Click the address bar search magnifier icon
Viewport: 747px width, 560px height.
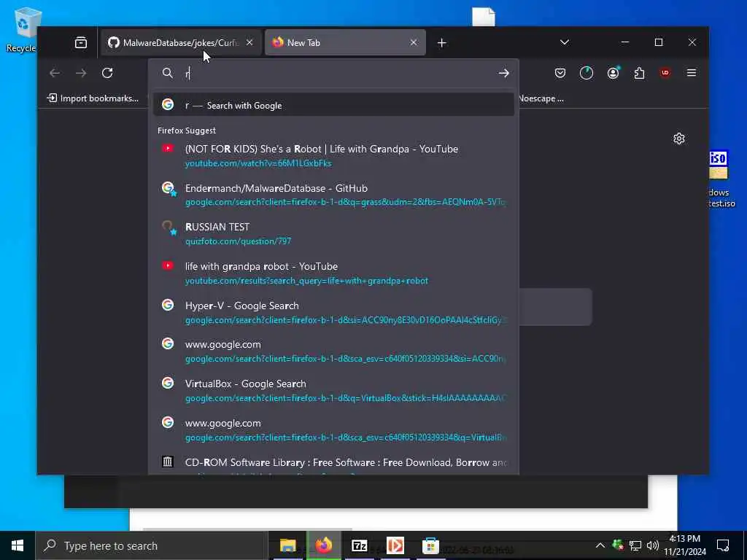pos(168,73)
